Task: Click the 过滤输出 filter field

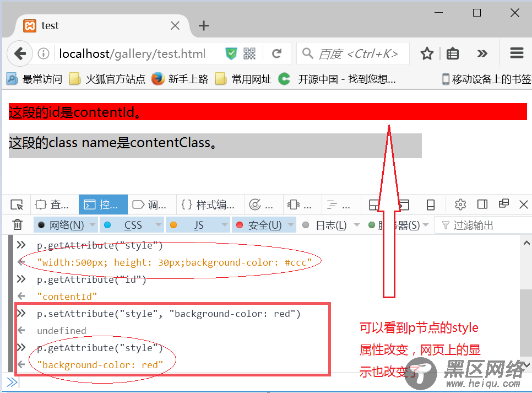Action: (484, 225)
